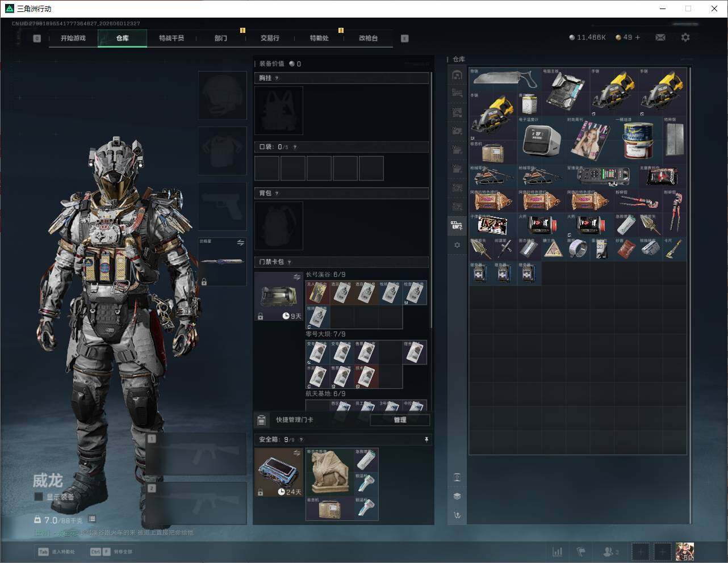Click the stash box icon above layers

[457, 477]
